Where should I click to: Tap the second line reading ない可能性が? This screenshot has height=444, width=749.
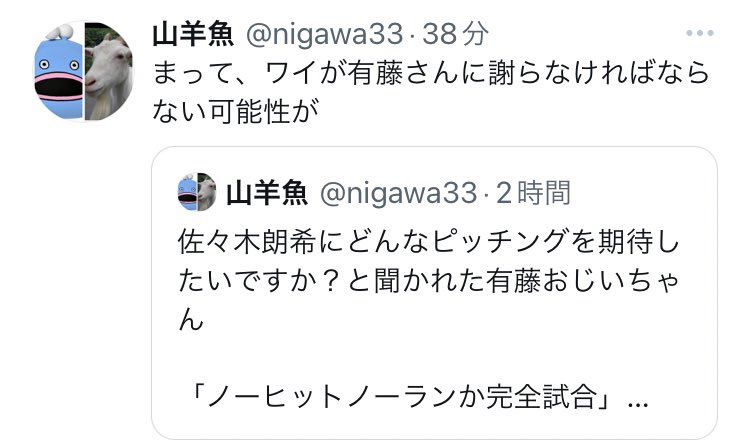pyautogui.click(x=235, y=111)
